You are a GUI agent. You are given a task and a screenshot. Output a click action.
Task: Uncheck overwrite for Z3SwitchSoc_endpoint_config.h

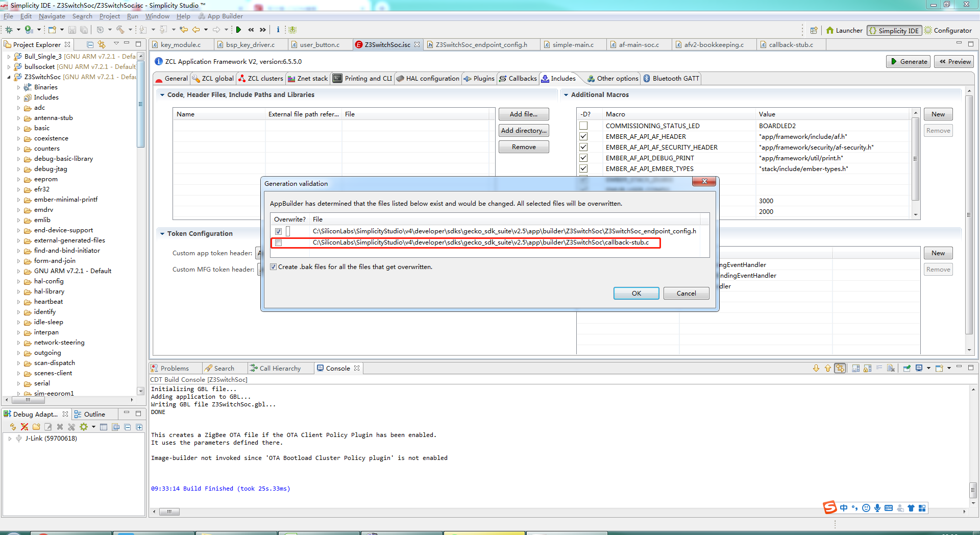(278, 231)
